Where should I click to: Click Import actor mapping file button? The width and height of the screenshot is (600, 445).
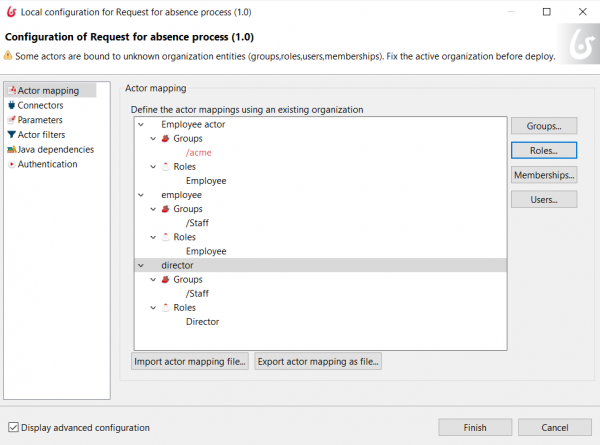coord(190,361)
